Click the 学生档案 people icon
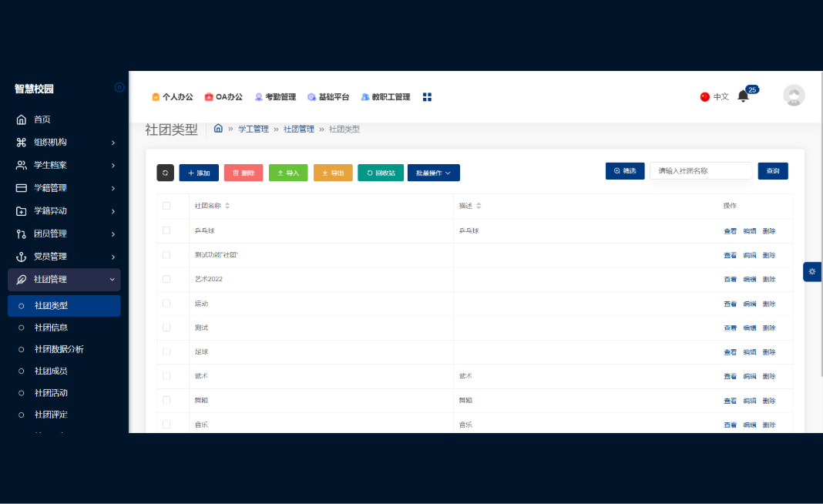Image resolution: width=823 pixels, height=504 pixels. pyautogui.click(x=21, y=166)
